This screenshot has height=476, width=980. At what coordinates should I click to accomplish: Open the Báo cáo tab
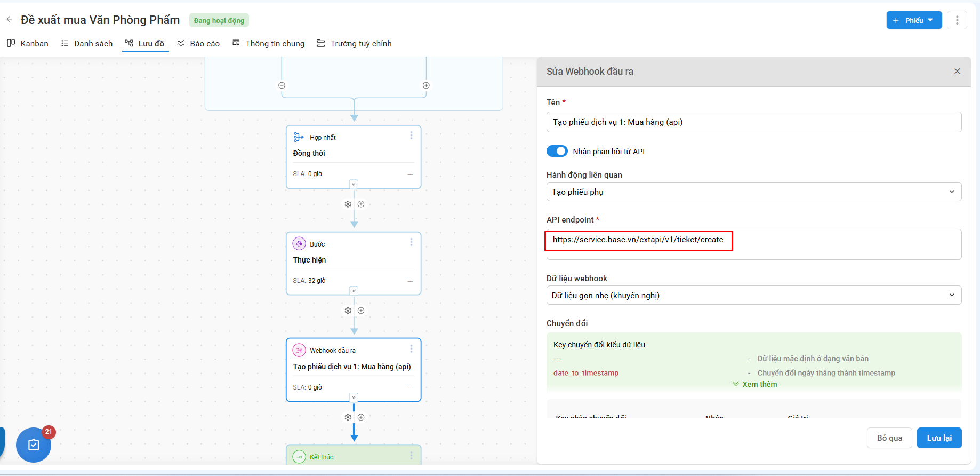click(198, 44)
